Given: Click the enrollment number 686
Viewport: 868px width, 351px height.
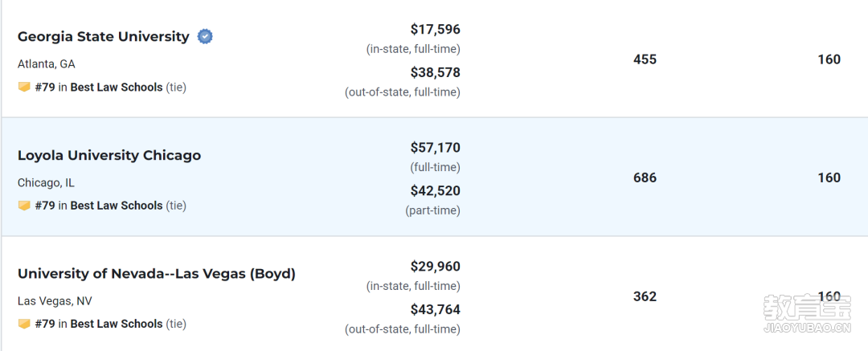Looking at the screenshot, I should 645,178.
